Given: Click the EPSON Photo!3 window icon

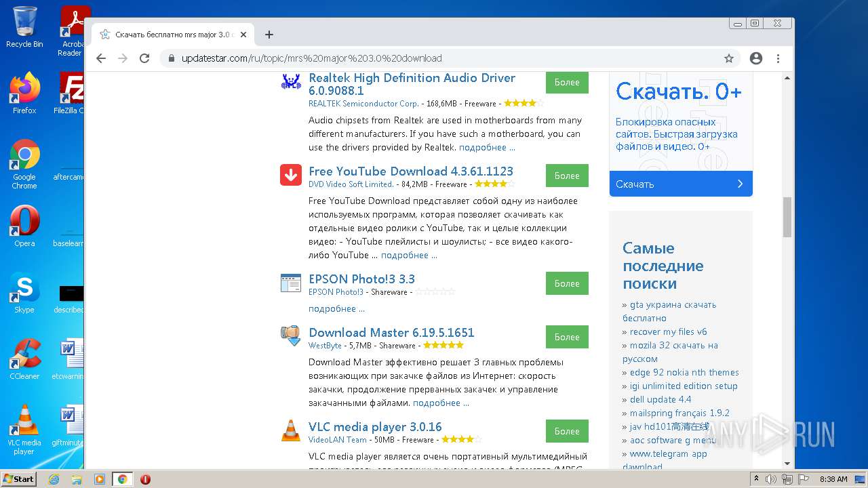Looking at the screenshot, I should [291, 283].
